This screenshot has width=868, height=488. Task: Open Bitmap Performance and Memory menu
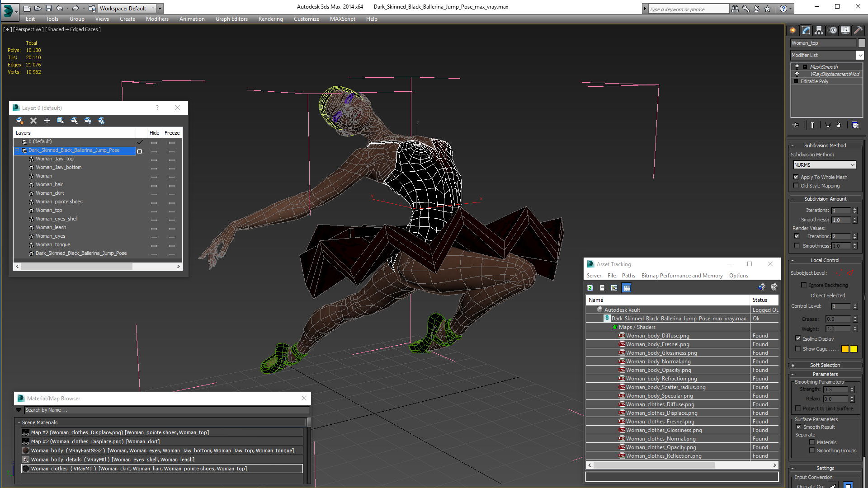[682, 276]
